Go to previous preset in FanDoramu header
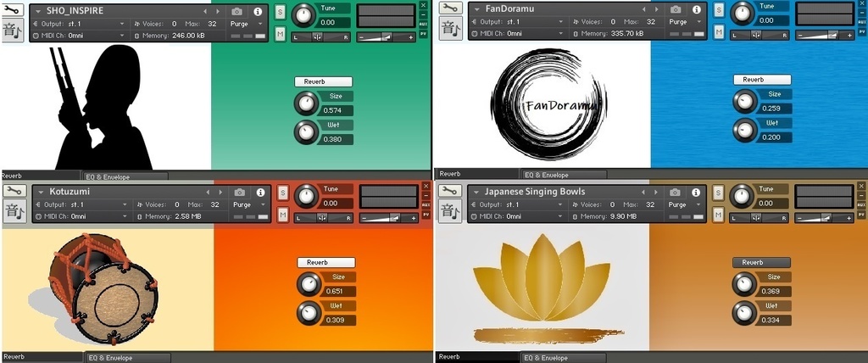 pyautogui.click(x=644, y=9)
